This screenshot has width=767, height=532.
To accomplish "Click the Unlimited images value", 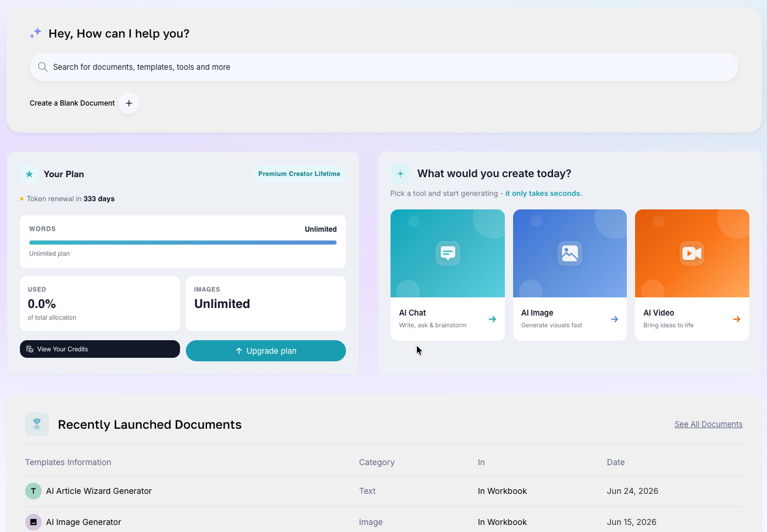I will point(222,304).
